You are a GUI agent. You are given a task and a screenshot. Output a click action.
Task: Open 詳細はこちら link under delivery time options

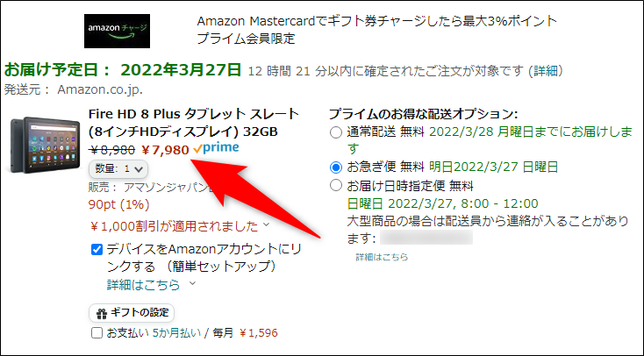coord(382,257)
